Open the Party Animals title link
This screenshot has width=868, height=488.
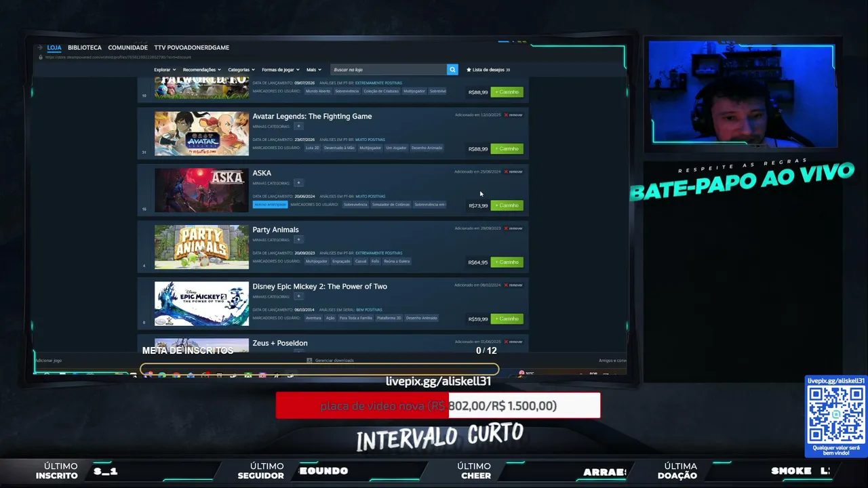point(275,230)
